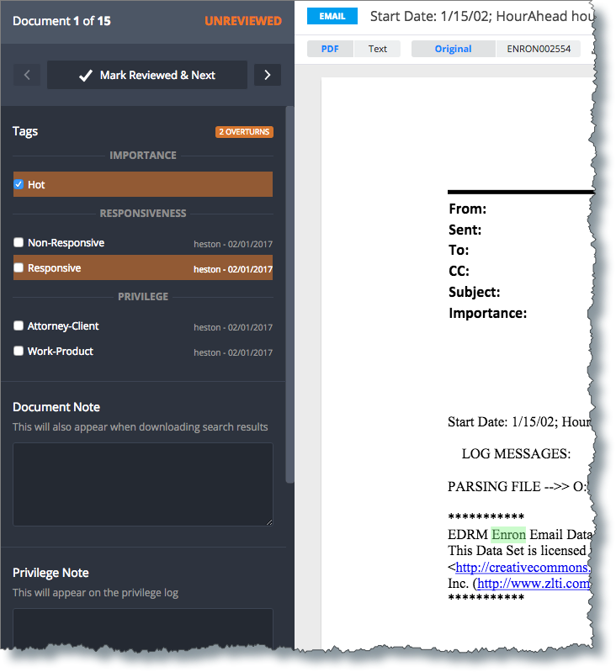Click the UNREVIEWED status label
Image resolution: width=616 pixels, height=672 pixels.
[x=243, y=21]
